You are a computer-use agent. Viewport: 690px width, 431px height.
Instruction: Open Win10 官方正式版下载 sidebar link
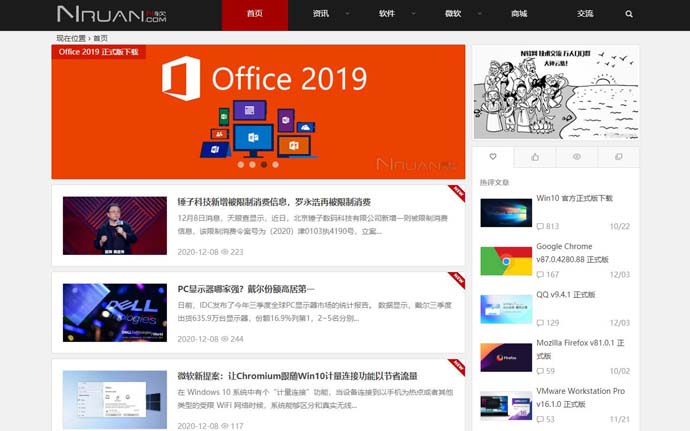(574, 198)
